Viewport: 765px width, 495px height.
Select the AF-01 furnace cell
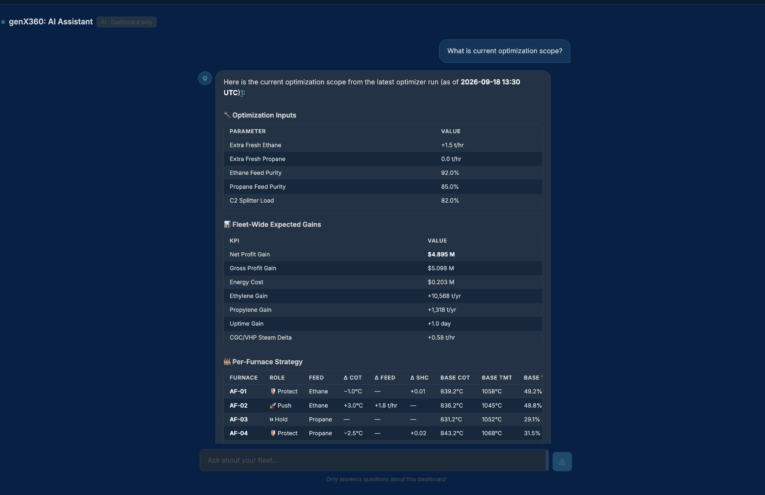click(x=238, y=392)
